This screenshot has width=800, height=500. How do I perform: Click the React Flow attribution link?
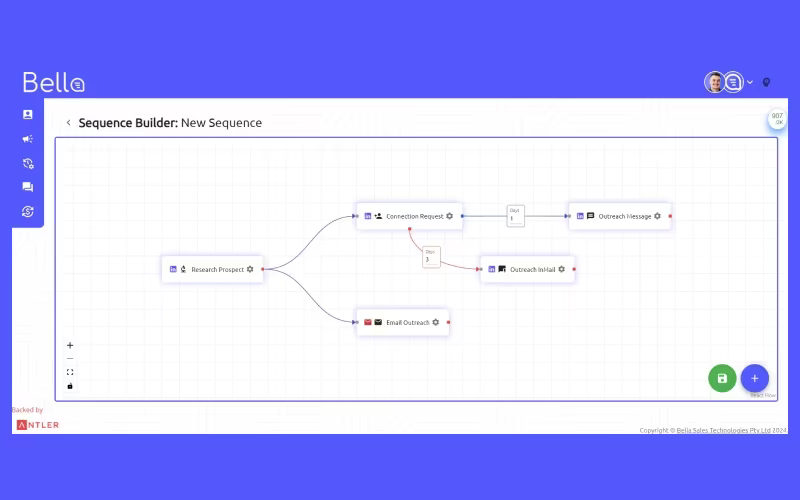(x=763, y=395)
